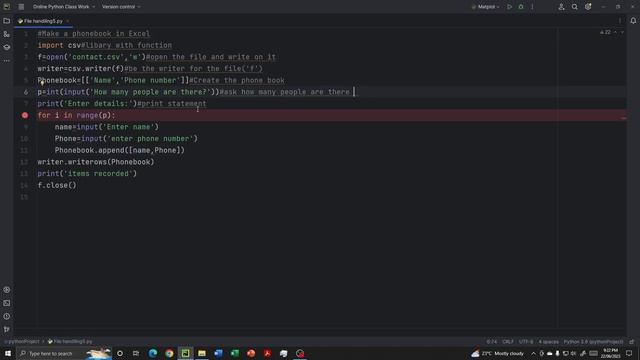Click the error stripe mark on the scrollbar
Image resolution: width=640 pixels, height=360 pixels.
(624, 118)
